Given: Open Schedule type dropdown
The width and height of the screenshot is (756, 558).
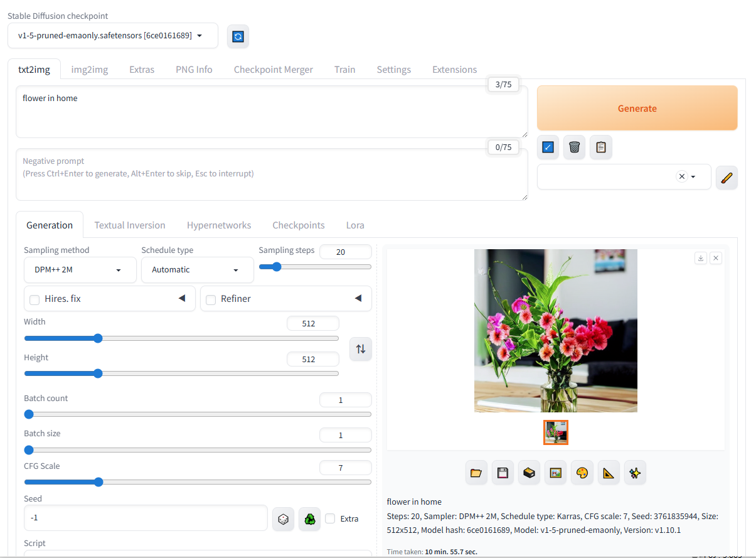Looking at the screenshot, I should 198,270.
